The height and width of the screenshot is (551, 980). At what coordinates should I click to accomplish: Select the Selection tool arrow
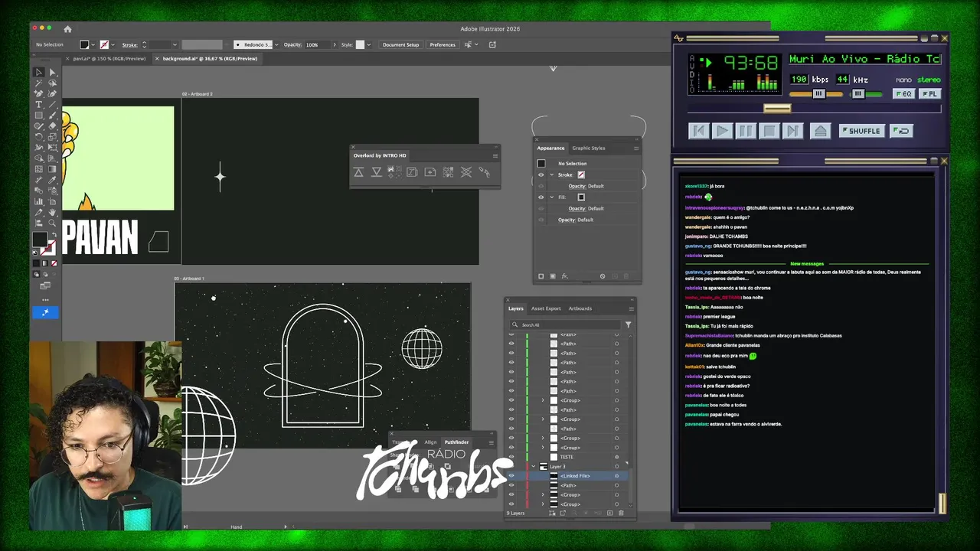38,72
